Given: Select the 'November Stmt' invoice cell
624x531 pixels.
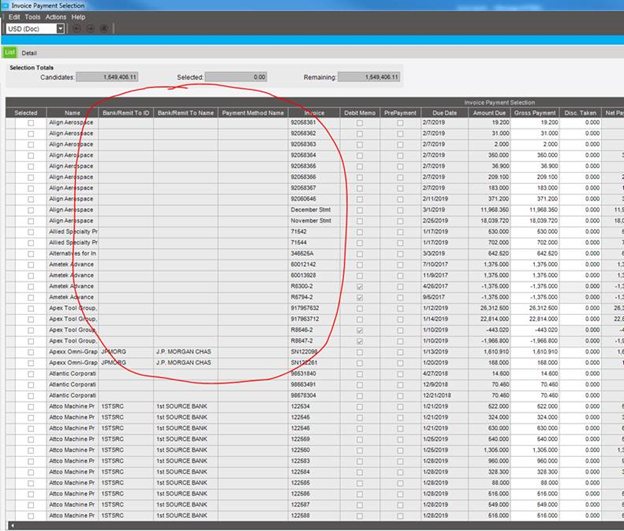Looking at the screenshot, I should (314, 221).
